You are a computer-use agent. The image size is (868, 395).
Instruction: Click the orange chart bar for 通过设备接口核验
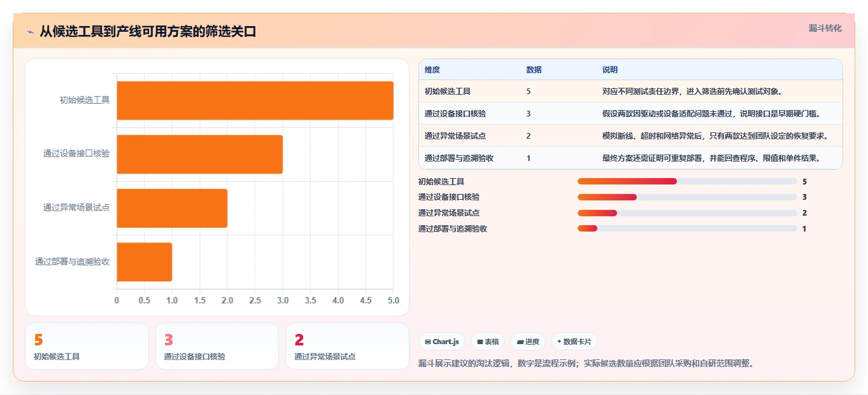pos(199,154)
